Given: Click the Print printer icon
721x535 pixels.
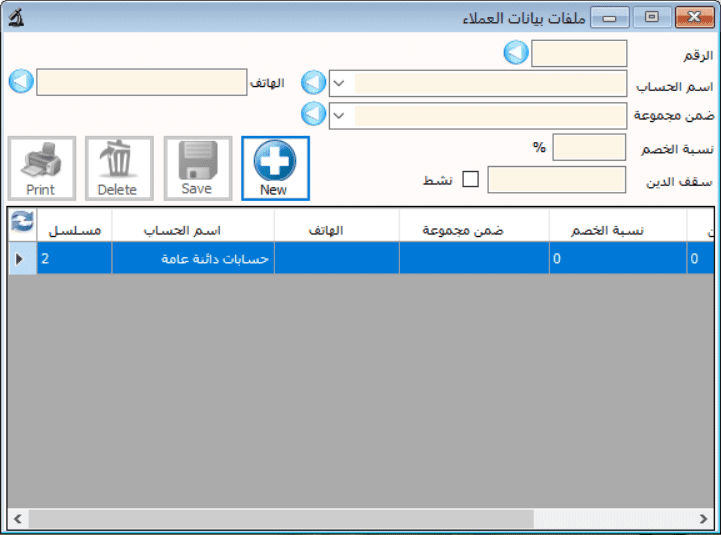Looking at the screenshot, I should click(41, 161).
